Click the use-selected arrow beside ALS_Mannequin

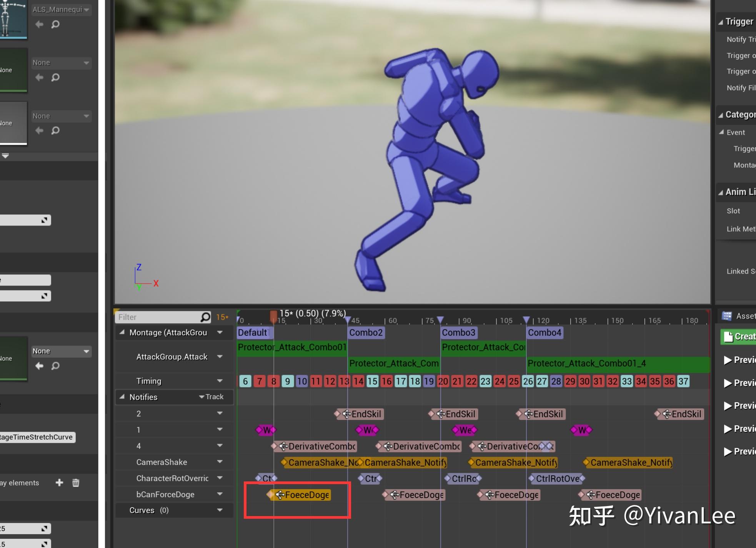tap(39, 25)
